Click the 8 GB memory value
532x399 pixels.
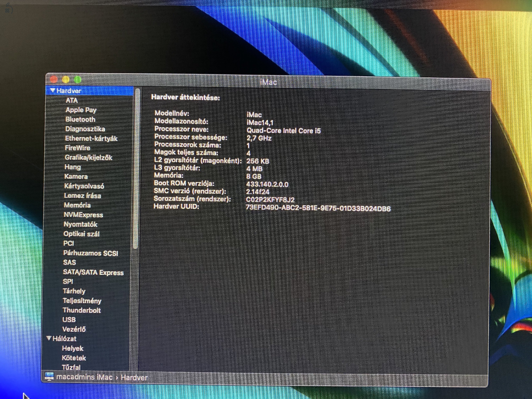[254, 176]
